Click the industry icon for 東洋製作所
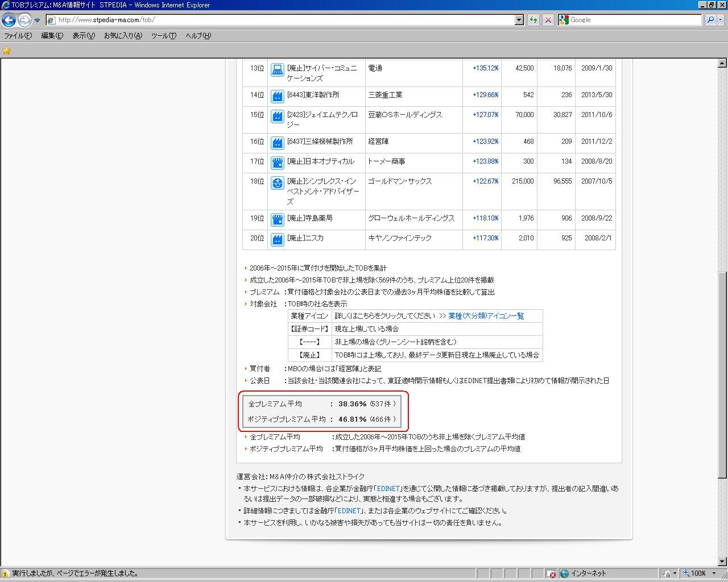728x582 pixels. tap(277, 97)
